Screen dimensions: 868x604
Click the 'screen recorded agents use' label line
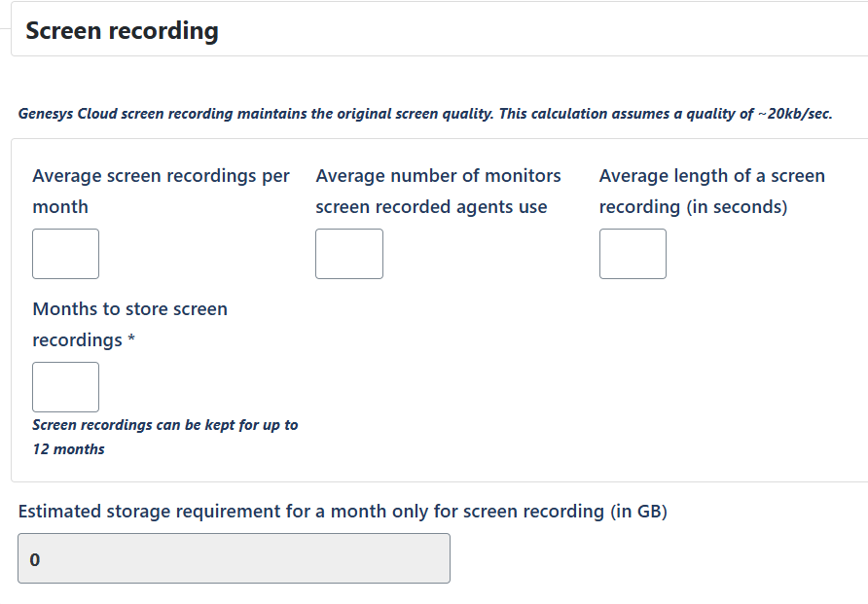(431, 207)
